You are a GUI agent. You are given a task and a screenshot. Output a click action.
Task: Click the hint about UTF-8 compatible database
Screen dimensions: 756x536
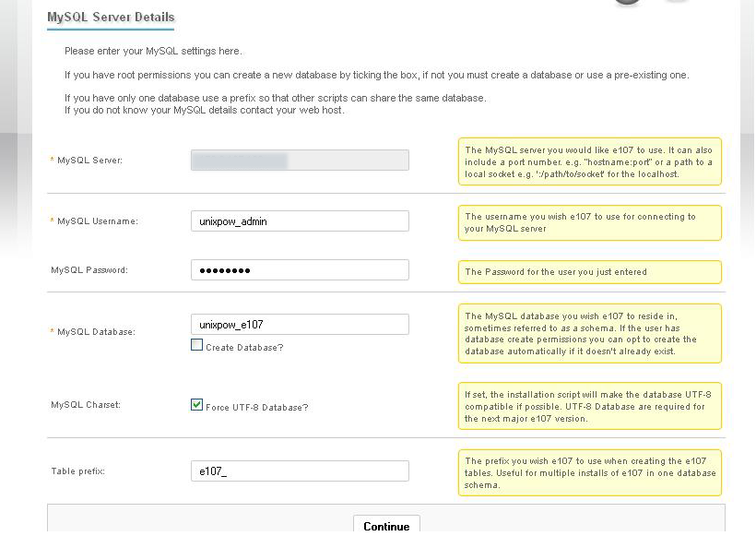[590, 406]
